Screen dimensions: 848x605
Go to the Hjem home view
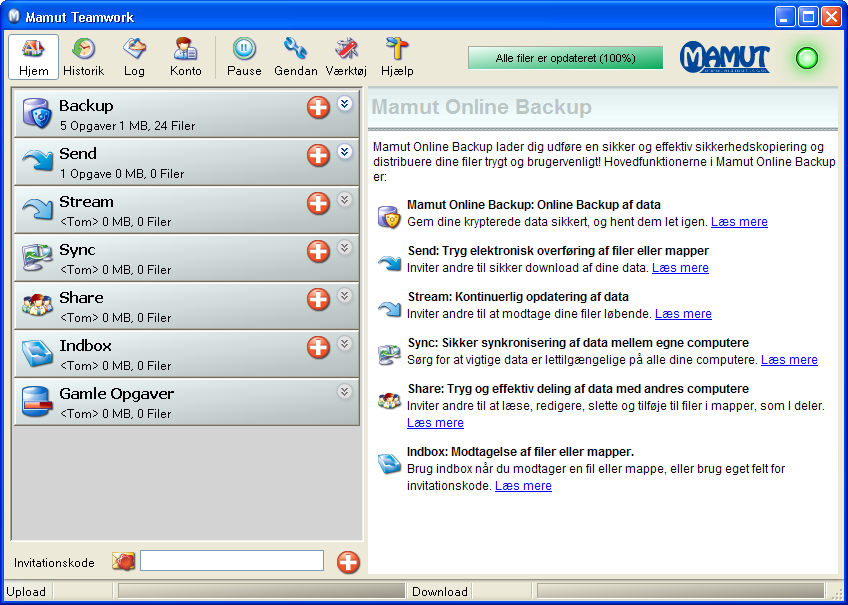[33, 57]
